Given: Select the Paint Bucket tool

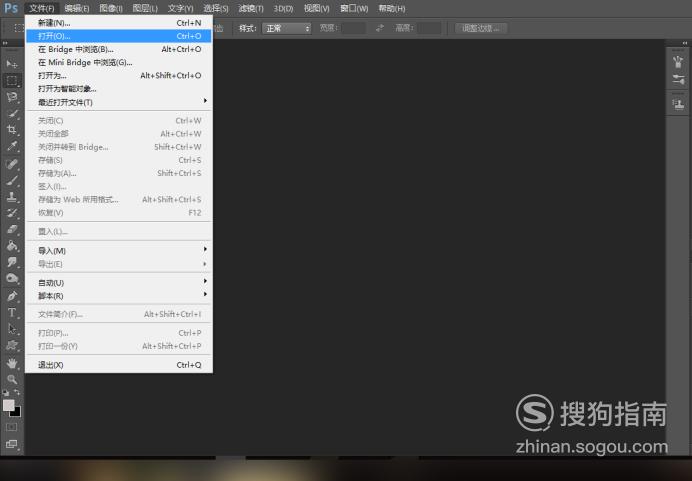Looking at the screenshot, I should pos(12,246).
